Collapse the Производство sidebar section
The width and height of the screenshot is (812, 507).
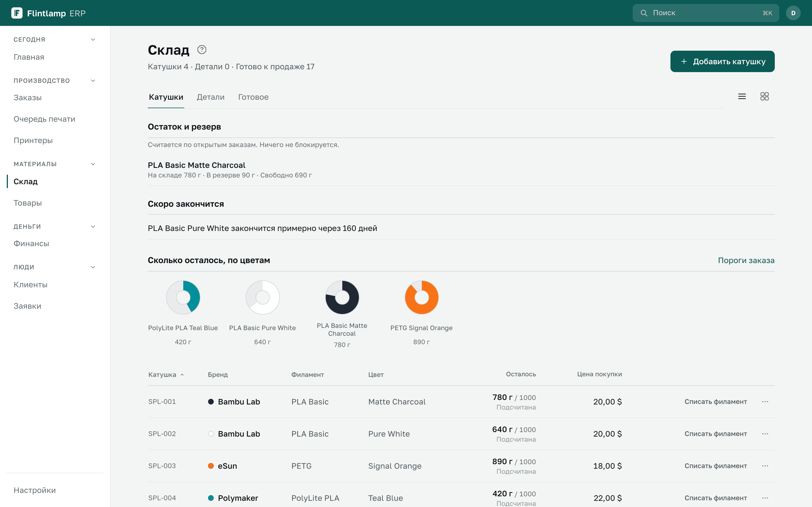coord(93,81)
